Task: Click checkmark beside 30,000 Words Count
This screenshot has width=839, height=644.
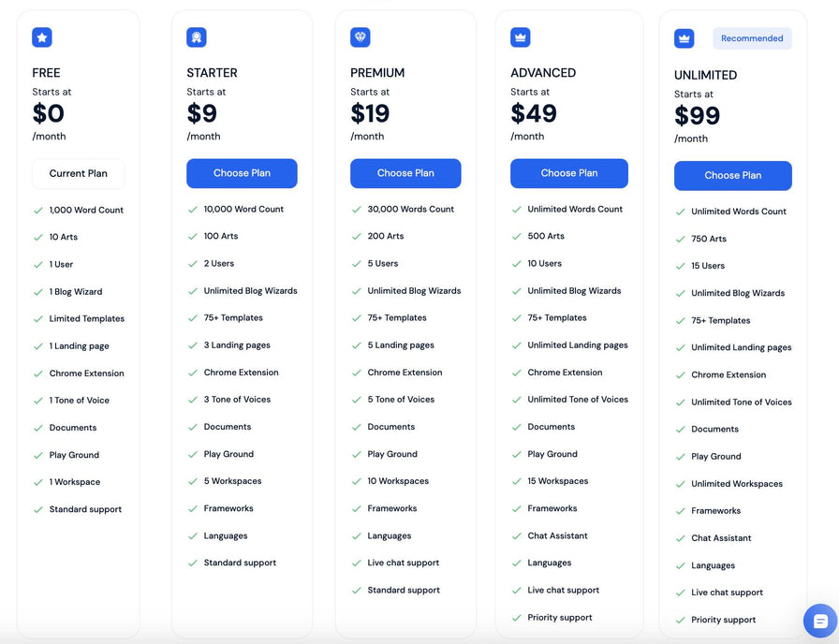Action: pos(357,210)
